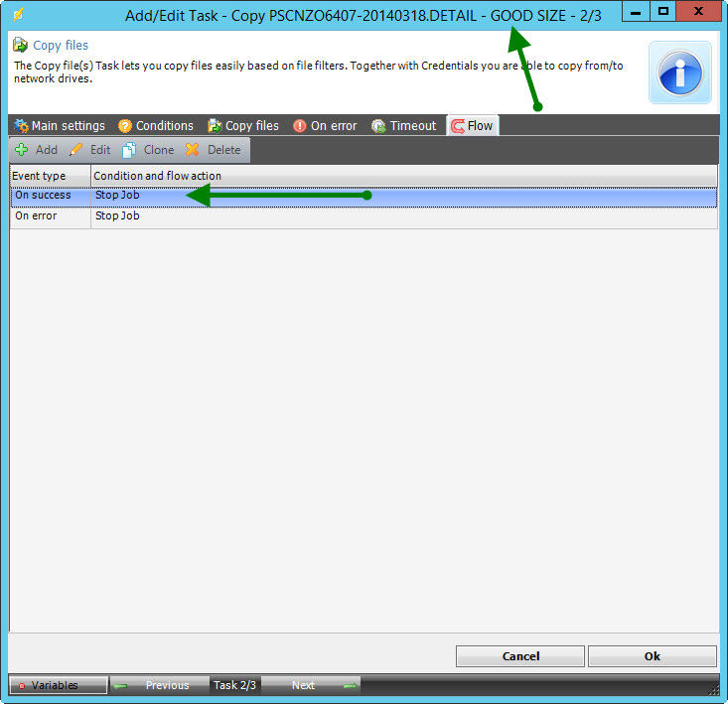Click the pencil Edit icon
728x704 pixels.
[76, 150]
